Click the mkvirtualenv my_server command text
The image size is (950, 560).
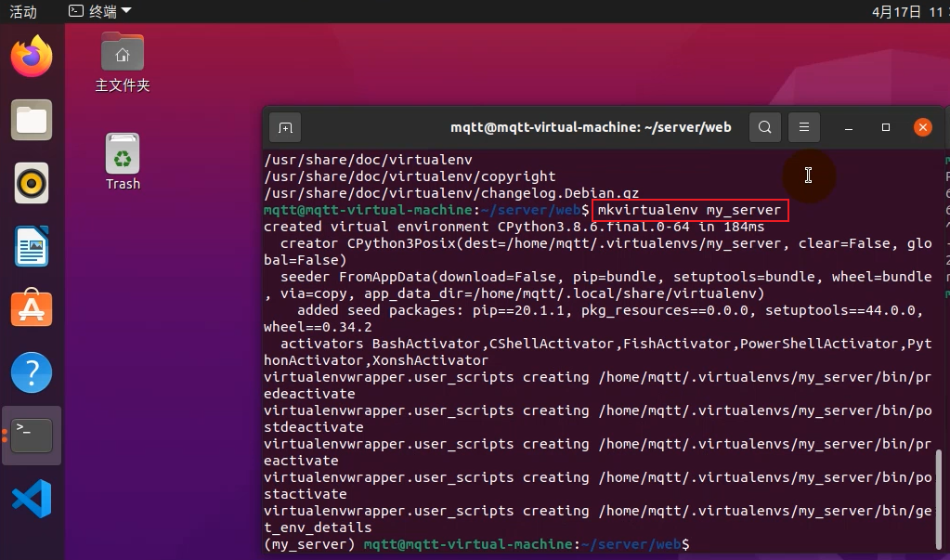pyautogui.click(x=689, y=210)
